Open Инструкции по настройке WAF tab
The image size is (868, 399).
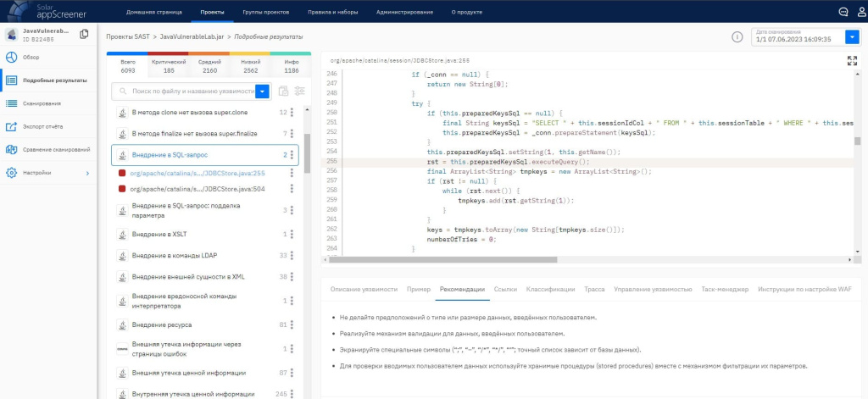pos(805,290)
